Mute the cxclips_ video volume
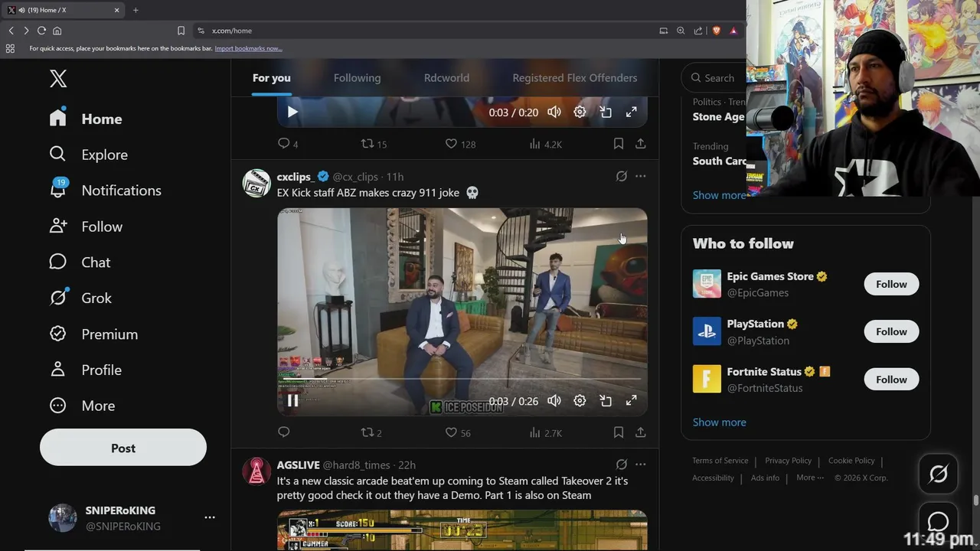The height and width of the screenshot is (551, 980). coord(554,400)
